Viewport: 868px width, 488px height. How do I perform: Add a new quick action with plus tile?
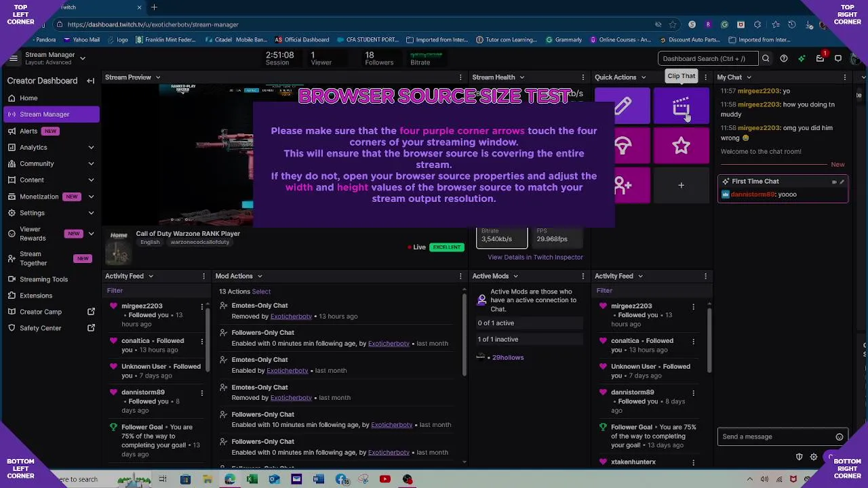(681, 185)
